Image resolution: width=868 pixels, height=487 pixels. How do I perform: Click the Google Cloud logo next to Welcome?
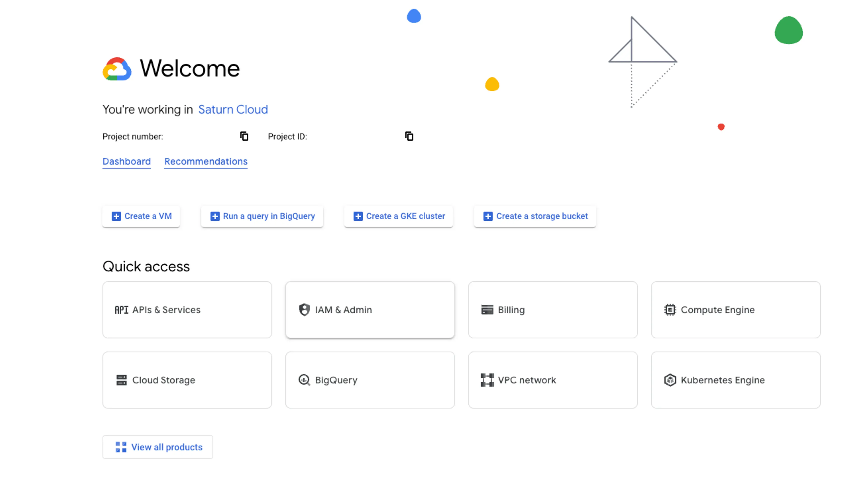117,69
